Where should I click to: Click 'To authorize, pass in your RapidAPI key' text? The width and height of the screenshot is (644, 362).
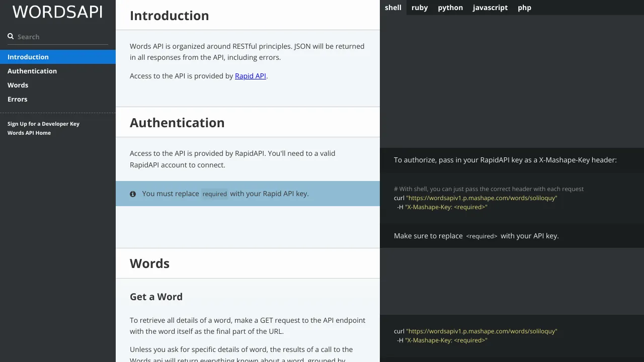(505, 160)
